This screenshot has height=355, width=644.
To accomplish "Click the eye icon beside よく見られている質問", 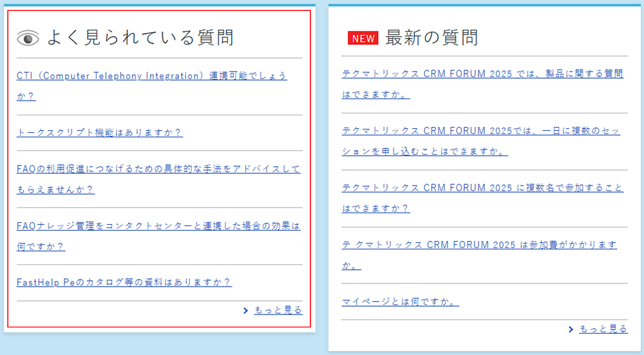I will point(28,39).
